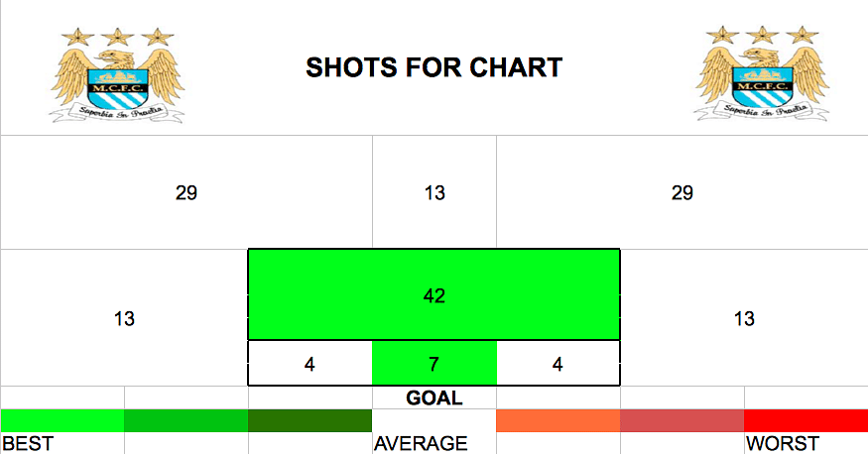Select the left six-yard cell showing 4
Image resolution: width=868 pixels, height=454 pixels.
(310, 363)
